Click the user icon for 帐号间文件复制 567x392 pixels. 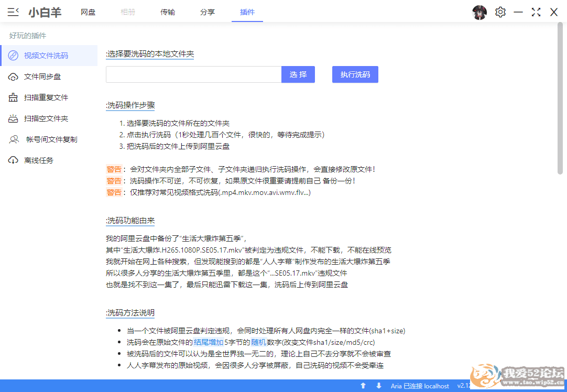pos(14,139)
